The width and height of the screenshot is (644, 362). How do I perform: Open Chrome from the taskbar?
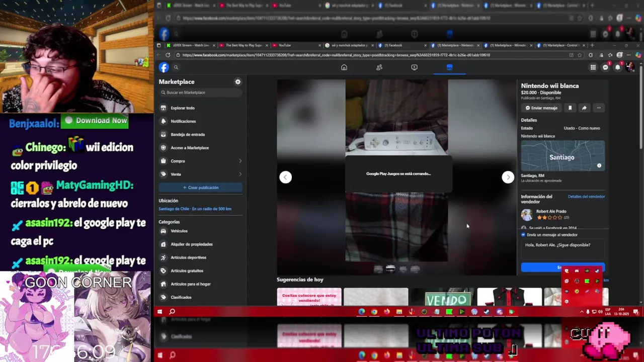pyautogui.click(x=374, y=312)
